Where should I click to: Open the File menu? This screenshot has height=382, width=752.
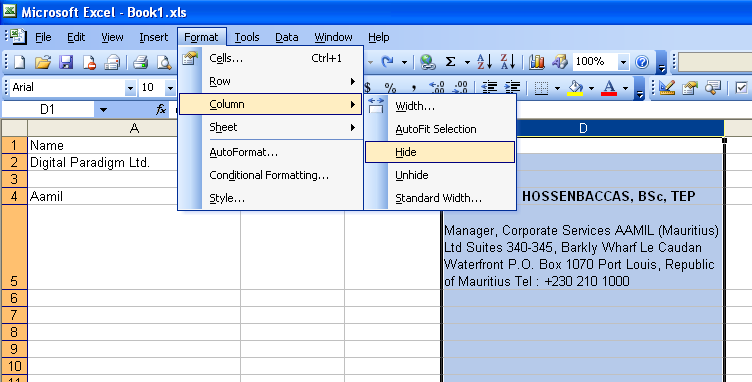43,37
